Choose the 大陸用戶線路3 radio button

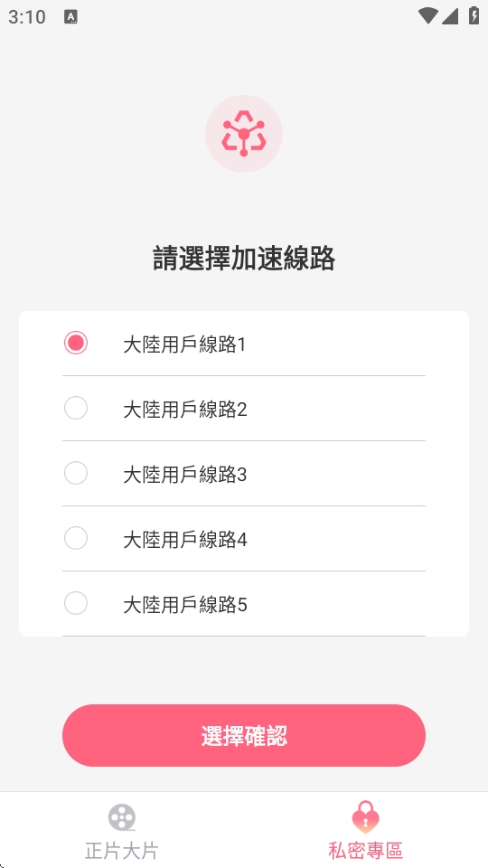76,473
